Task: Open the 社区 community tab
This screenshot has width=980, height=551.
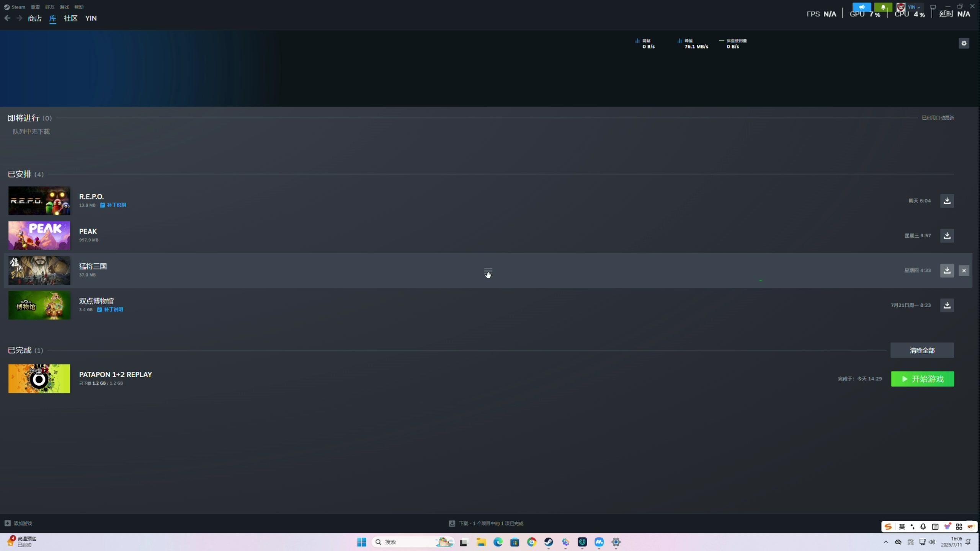Action: [70, 18]
